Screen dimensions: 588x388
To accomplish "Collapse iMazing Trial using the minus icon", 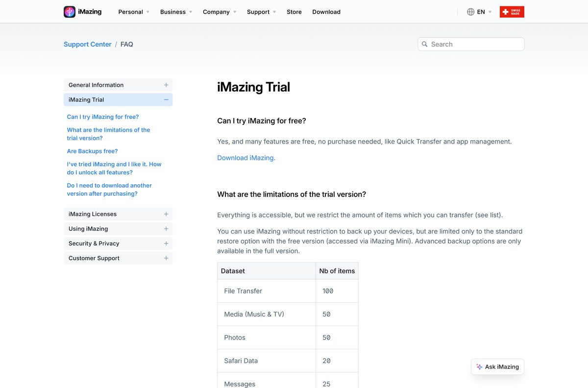I will pos(166,99).
